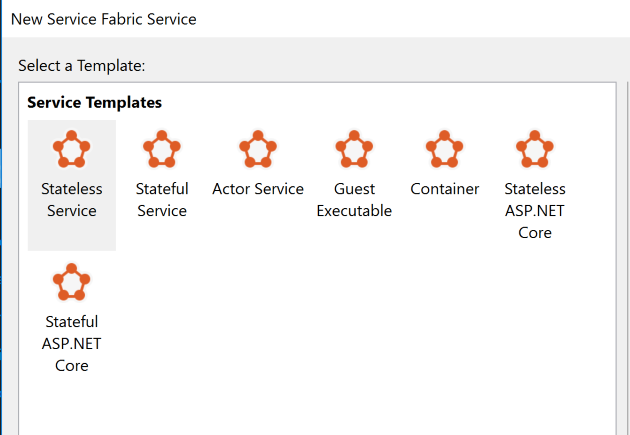Screen dimensions: 630x435
Task: Click the Service Templates group heading
Action: 94,102
